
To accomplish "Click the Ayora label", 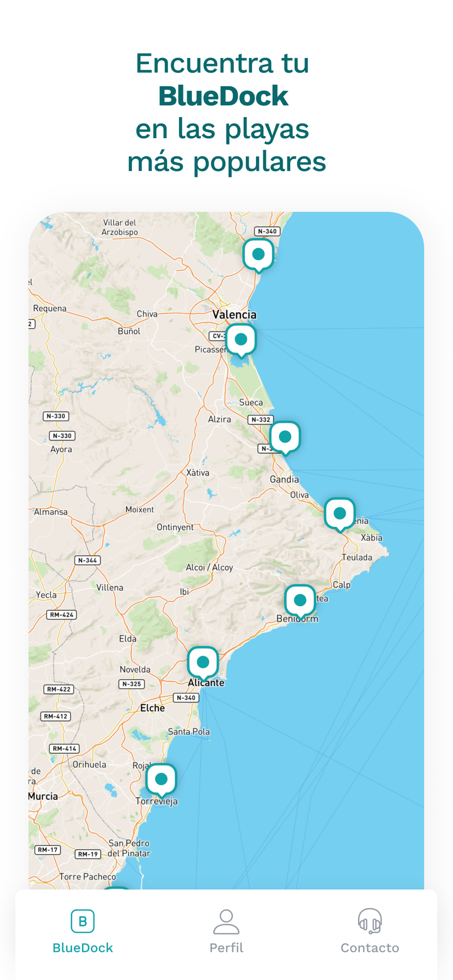I will [x=61, y=449].
